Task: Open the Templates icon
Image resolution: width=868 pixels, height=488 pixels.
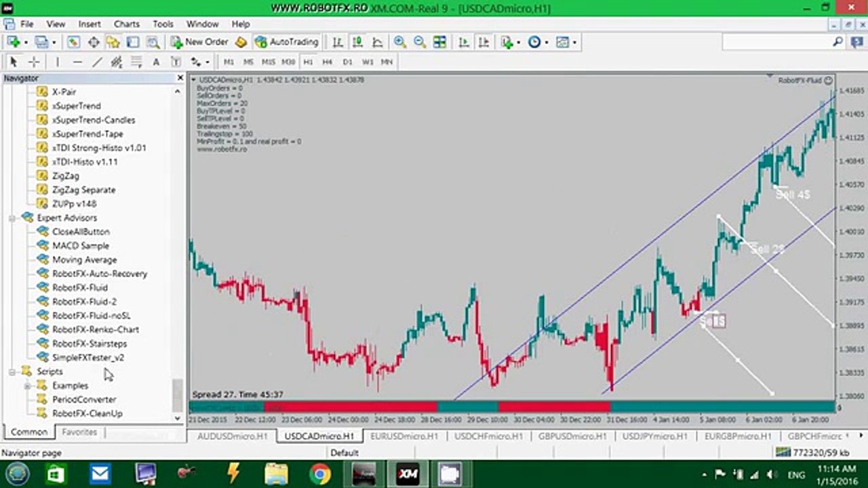Action: coord(563,42)
